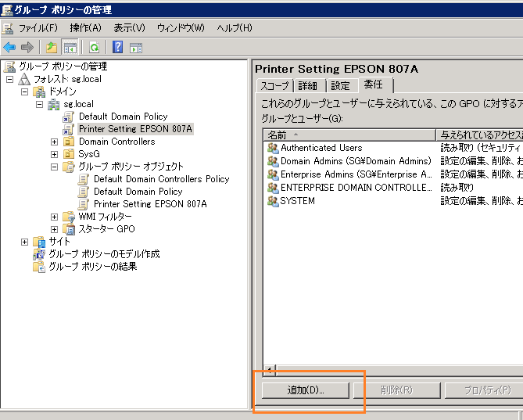Expand the Domain Controllers node
This screenshot has width=523, height=420.
pyautogui.click(x=54, y=142)
